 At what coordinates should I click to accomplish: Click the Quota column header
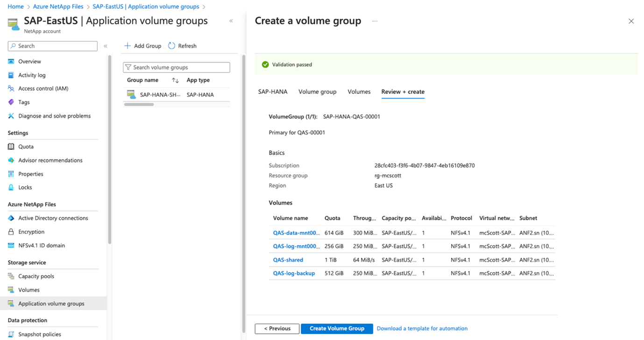click(333, 218)
